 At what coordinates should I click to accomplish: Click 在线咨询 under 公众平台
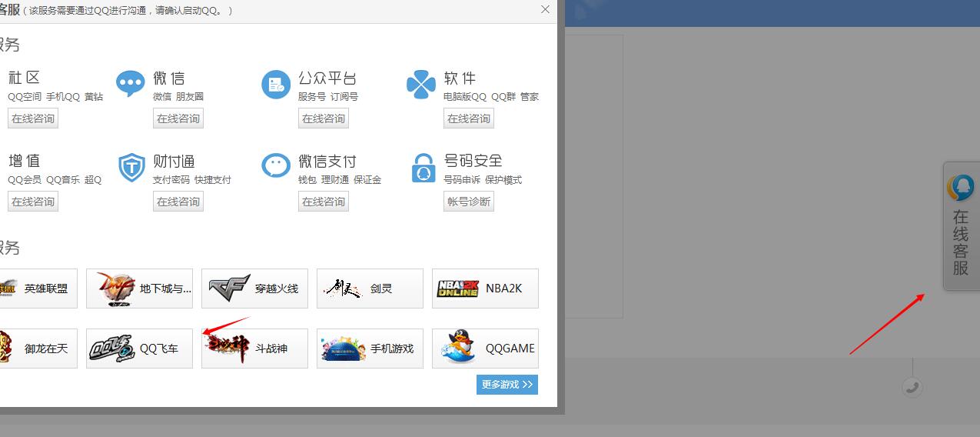(x=324, y=118)
